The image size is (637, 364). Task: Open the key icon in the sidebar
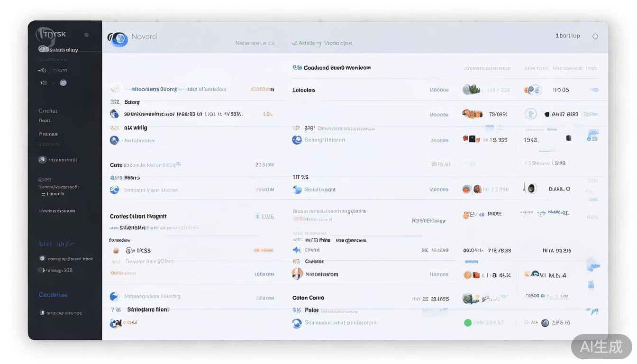(43, 70)
